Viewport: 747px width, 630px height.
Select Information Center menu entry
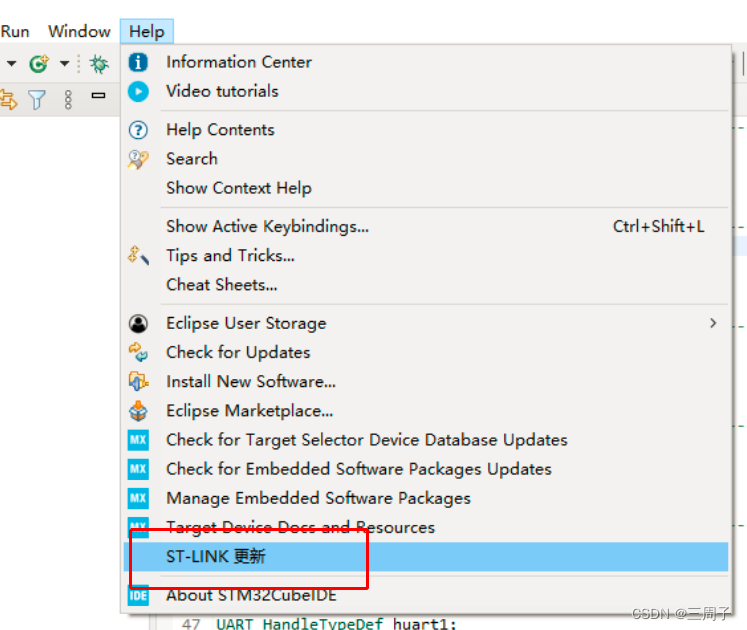click(x=426, y=62)
